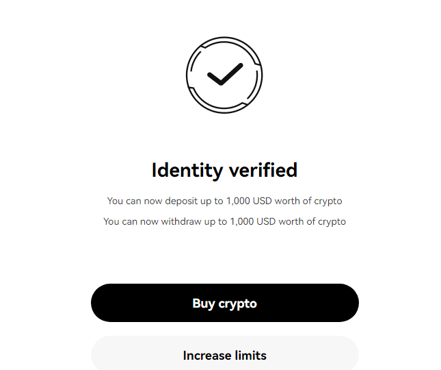Raise account limits via gray pill button
This screenshot has height=370, width=441.
[x=225, y=353]
